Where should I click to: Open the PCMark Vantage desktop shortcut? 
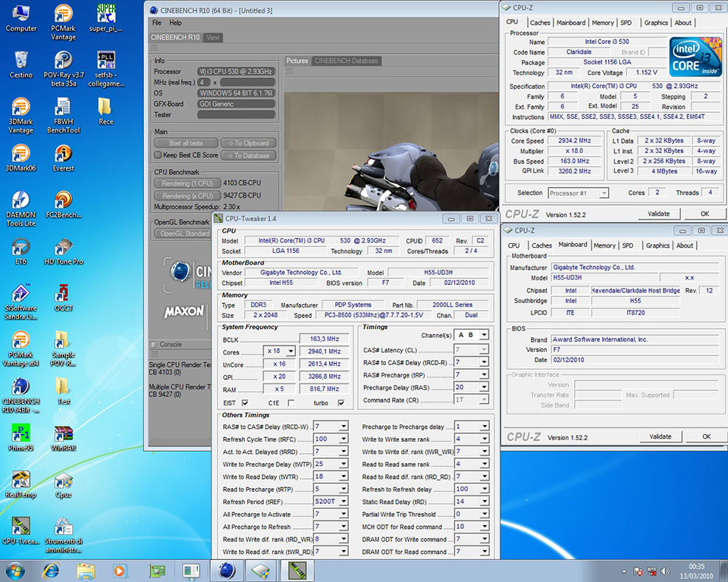[63, 22]
